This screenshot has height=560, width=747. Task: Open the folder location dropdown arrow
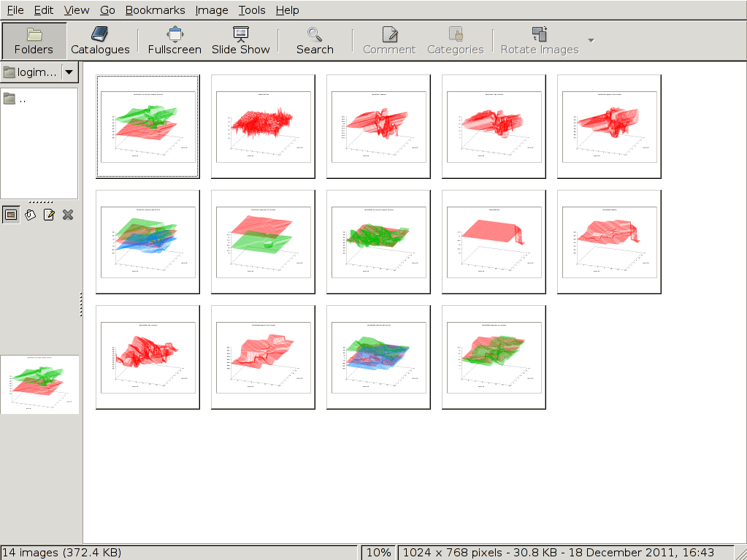click(x=69, y=72)
